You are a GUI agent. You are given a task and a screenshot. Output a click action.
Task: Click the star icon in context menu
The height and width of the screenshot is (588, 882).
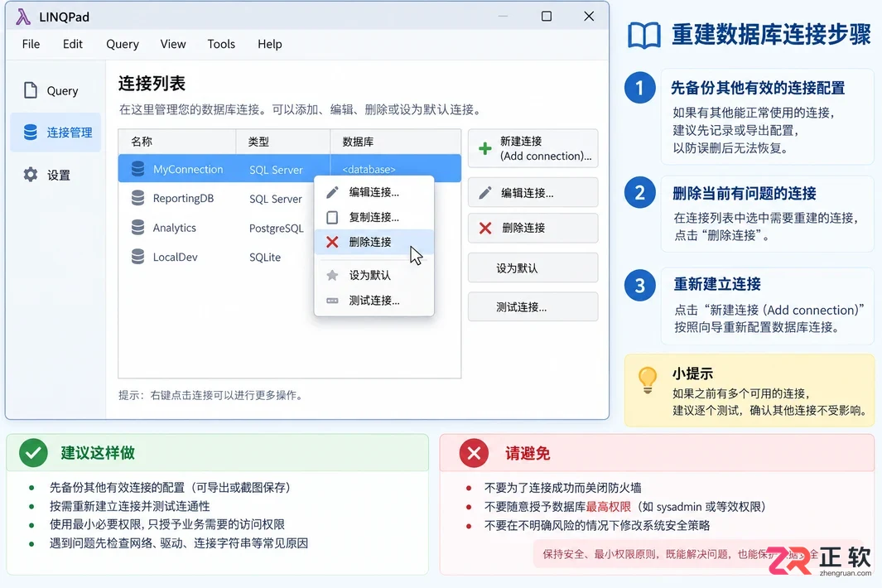click(x=332, y=275)
